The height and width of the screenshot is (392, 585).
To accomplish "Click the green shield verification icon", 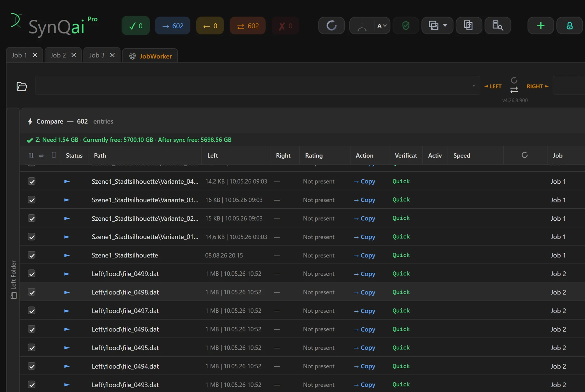I will coord(406,25).
